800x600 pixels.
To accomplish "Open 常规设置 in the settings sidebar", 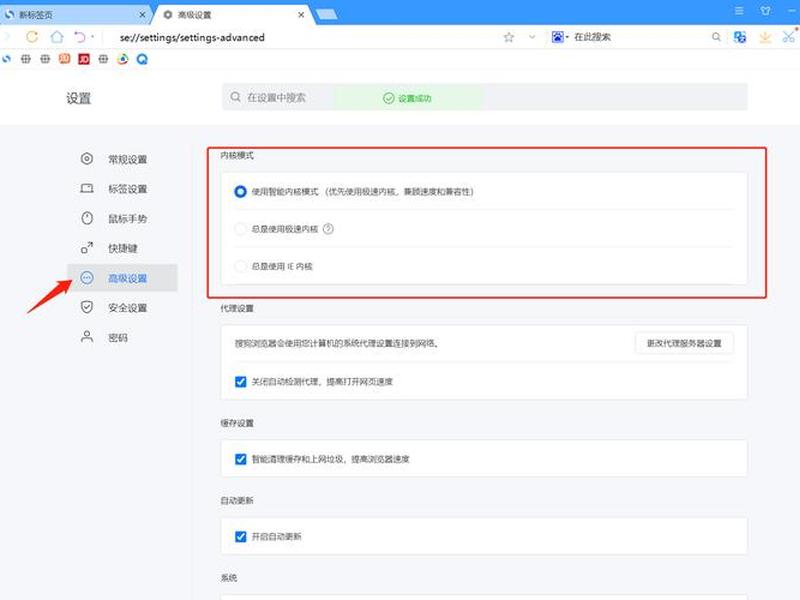I will pos(122,159).
